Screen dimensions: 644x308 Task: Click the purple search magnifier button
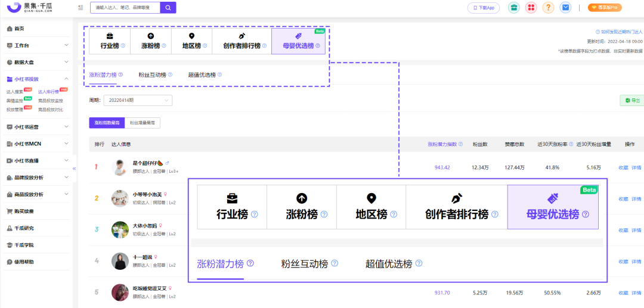(168, 7)
